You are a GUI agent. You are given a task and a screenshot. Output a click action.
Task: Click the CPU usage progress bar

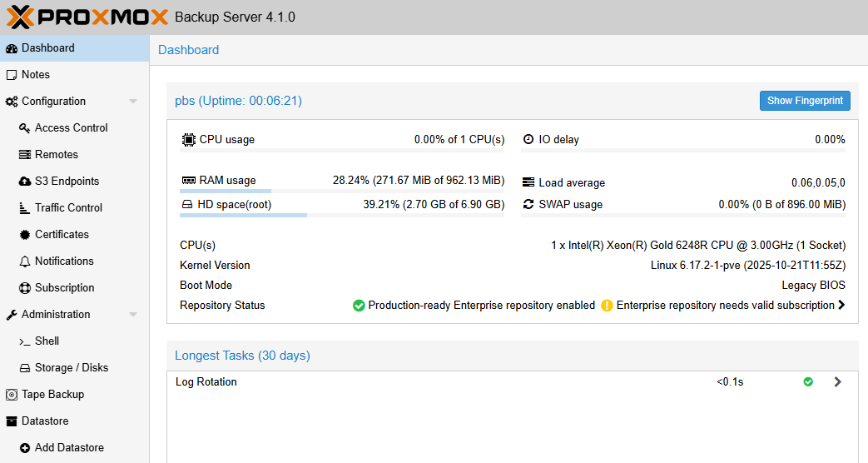(x=342, y=151)
